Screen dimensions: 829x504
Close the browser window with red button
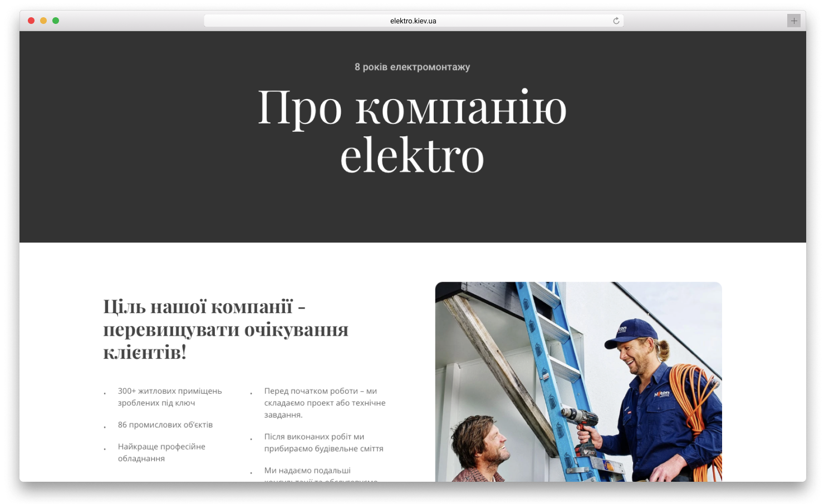[x=31, y=21]
